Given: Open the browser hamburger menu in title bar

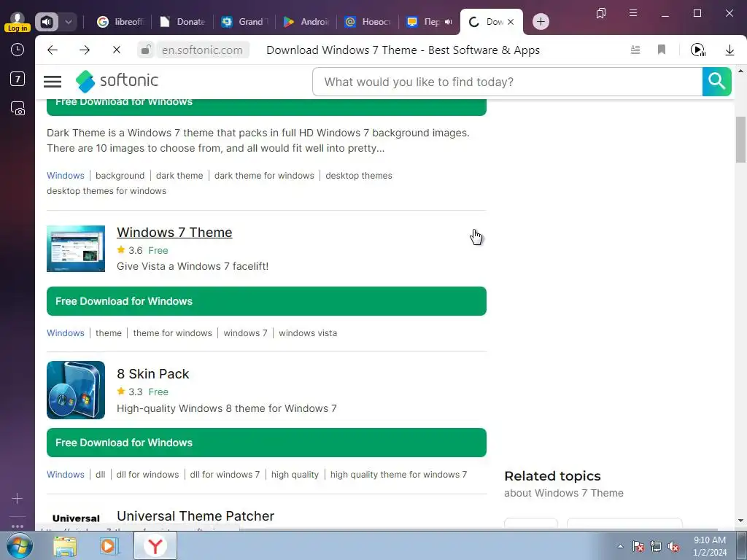Looking at the screenshot, I should tap(633, 13).
